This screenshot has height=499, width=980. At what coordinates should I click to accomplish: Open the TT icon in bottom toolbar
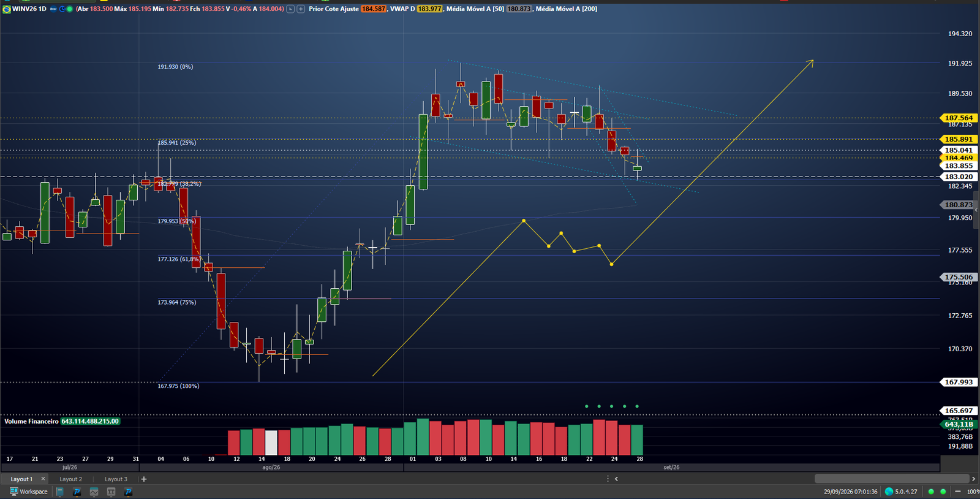(111, 492)
